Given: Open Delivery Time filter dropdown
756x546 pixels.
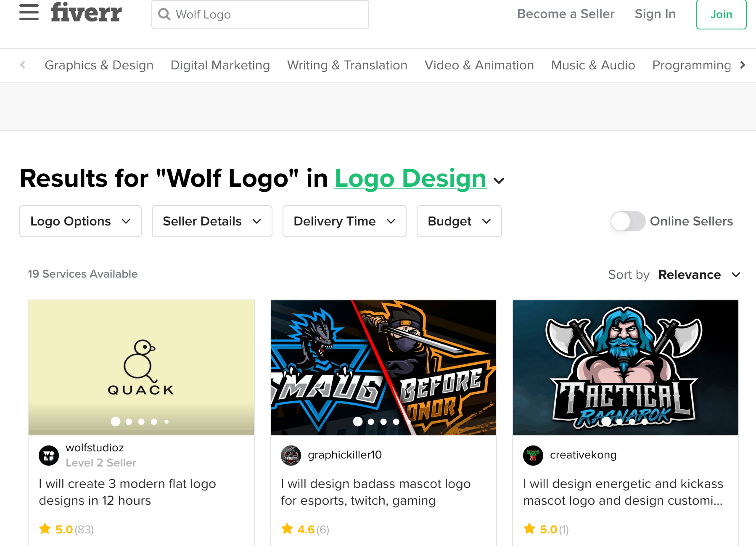Looking at the screenshot, I should point(344,221).
